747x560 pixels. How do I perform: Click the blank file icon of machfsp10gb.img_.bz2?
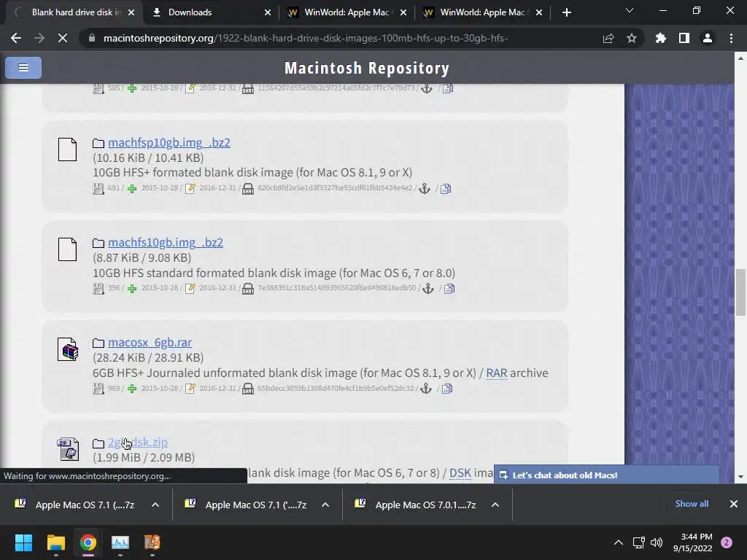[x=67, y=149]
